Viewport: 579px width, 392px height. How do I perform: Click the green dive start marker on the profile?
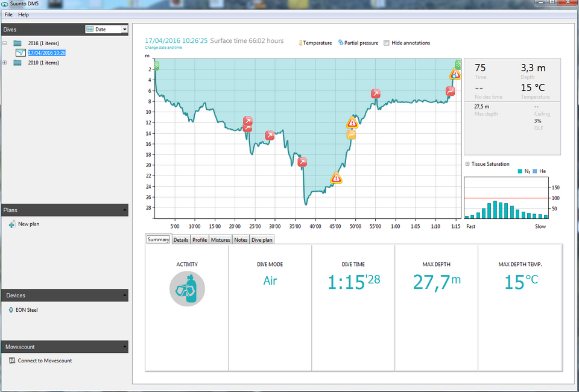[x=157, y=66]
